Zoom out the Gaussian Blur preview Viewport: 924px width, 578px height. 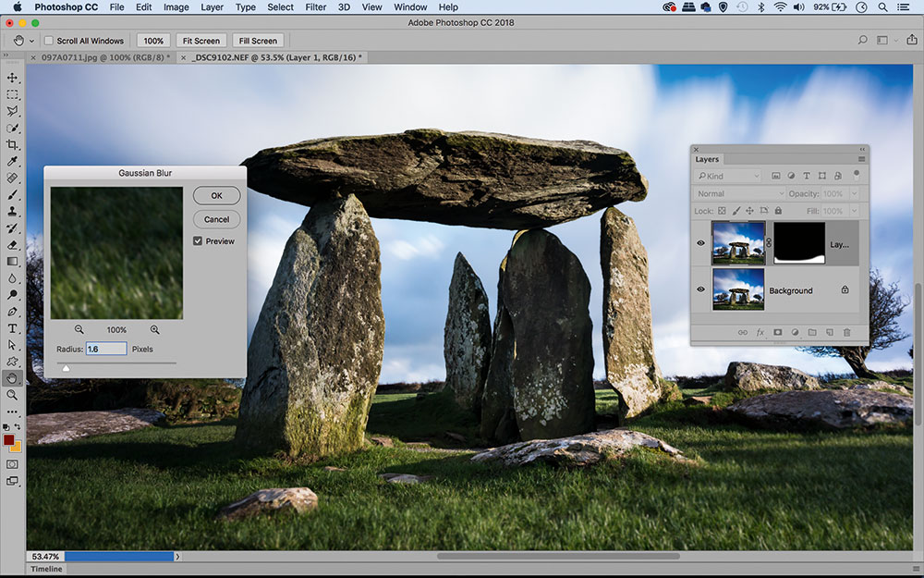click(79, 330)
